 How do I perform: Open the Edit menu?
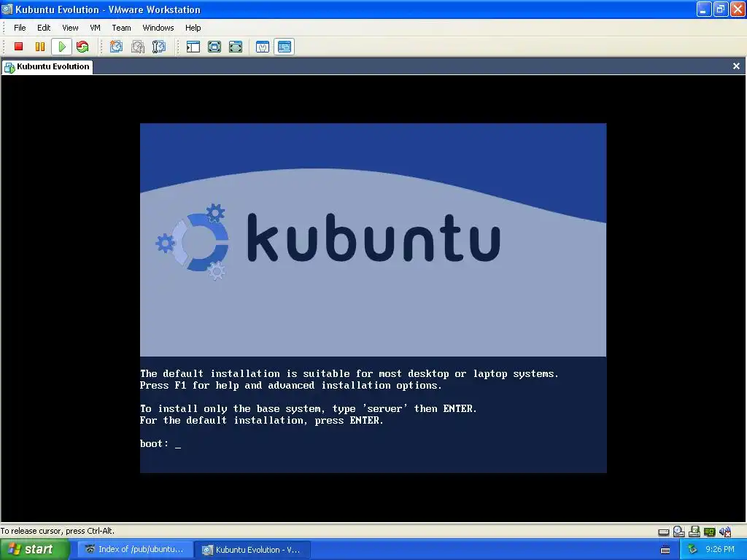[x=44, y=28]
